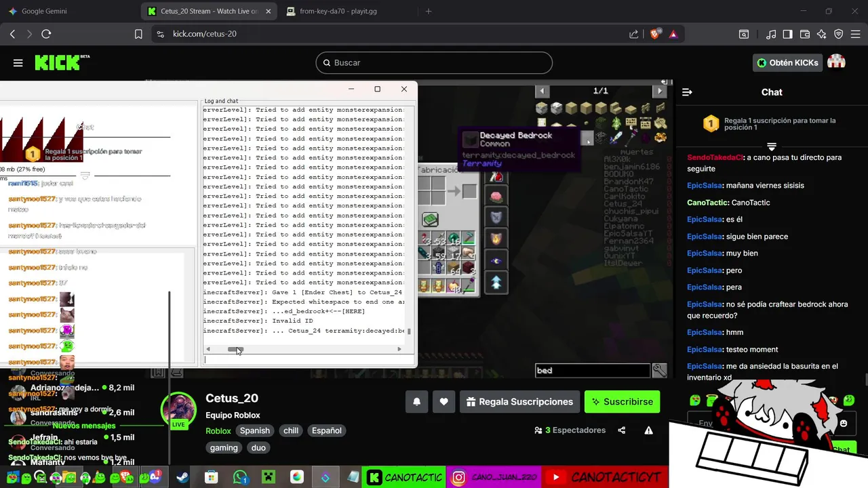Open Steam from the taskbar
Screen dimensions: 868x488
(x=182, y=477)
